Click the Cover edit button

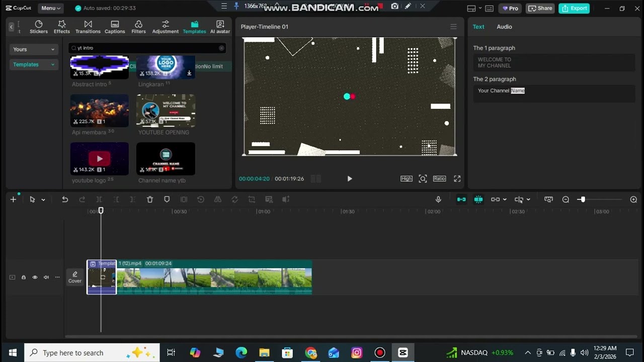pyautogui.click(x=75, y=277)
